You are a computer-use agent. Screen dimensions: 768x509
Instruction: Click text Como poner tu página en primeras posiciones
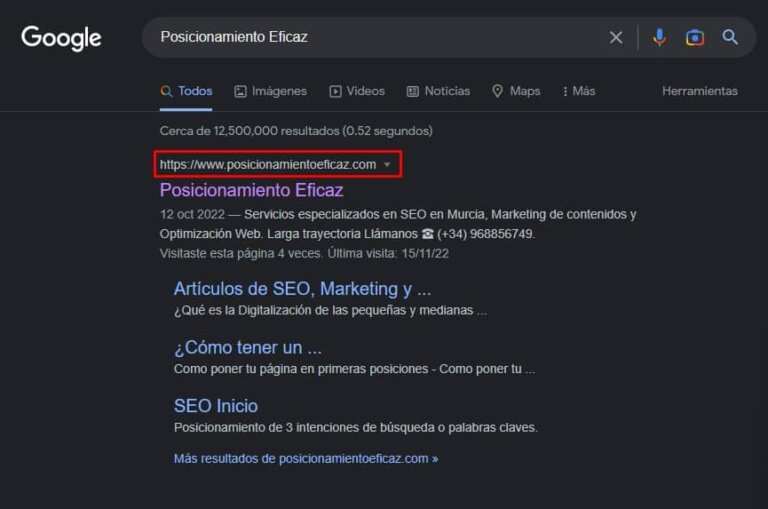pos(301,369)
